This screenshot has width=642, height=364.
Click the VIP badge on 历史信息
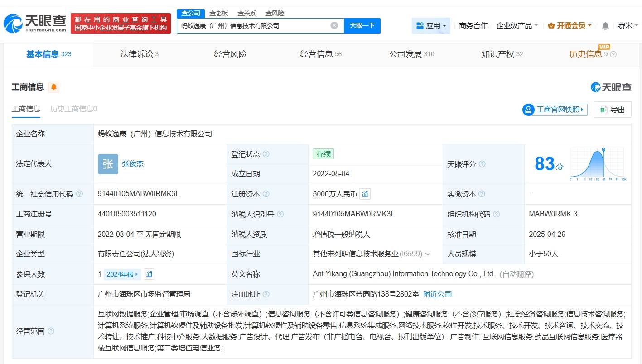click(x=604, y=47)
